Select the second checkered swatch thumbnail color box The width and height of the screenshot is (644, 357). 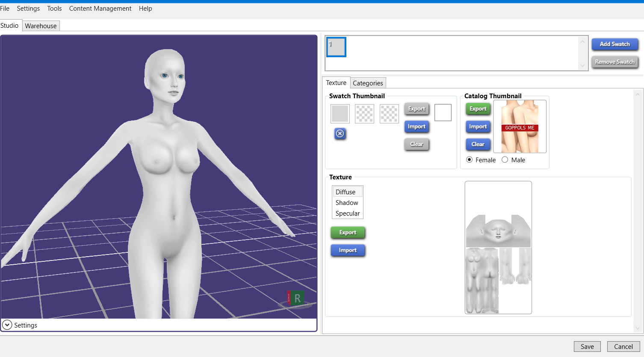tap(364, 114)
